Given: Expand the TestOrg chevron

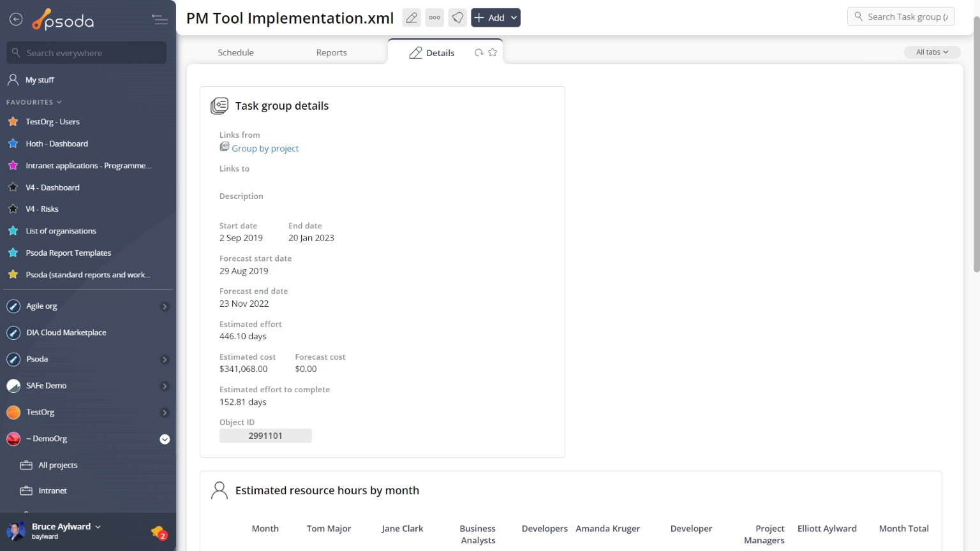Looking at the screenshot, I should 165,413.
